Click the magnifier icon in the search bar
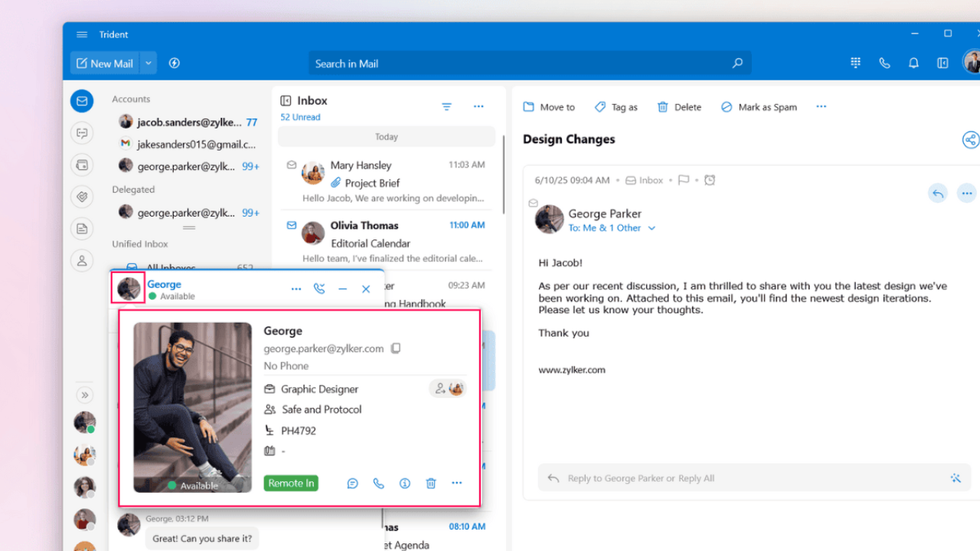 click(737, 64)
